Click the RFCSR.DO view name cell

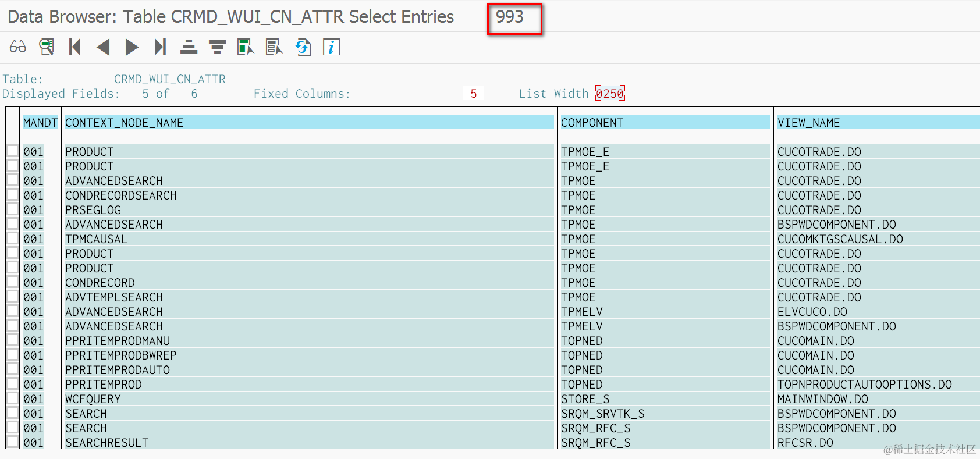(x=878, y=443)
